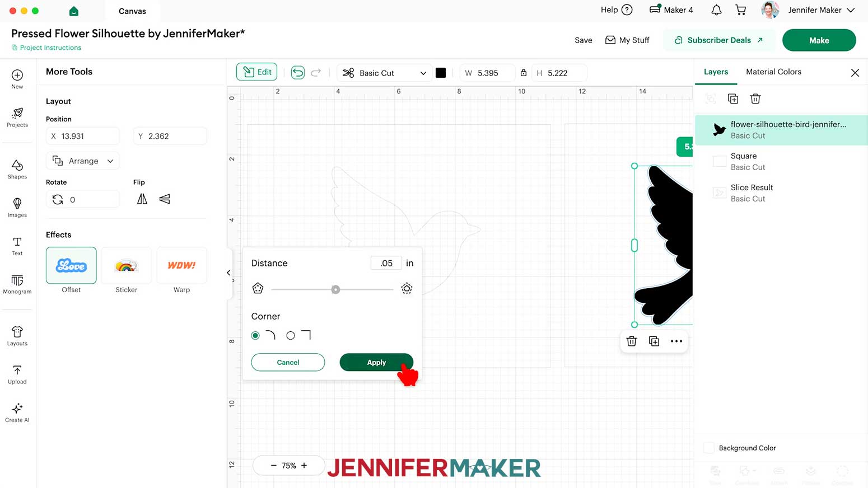
Task: Open the Images library
Action: [17, 208]
